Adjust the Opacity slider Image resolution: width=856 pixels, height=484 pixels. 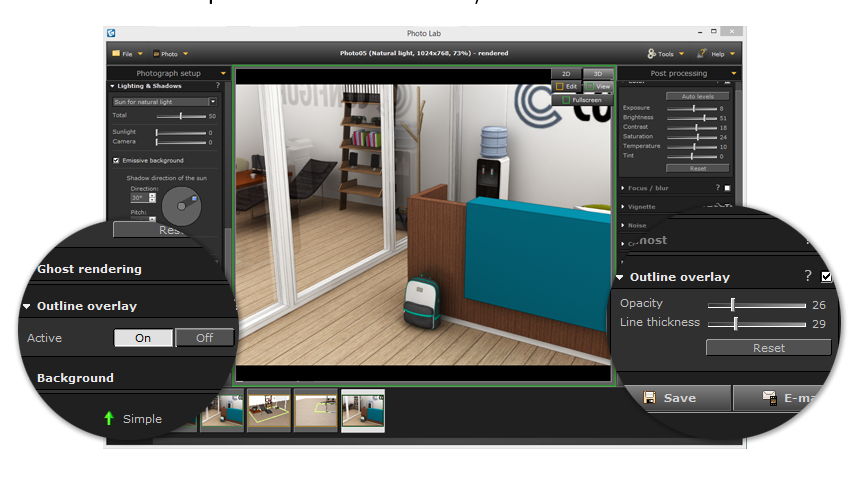(757, 305)
